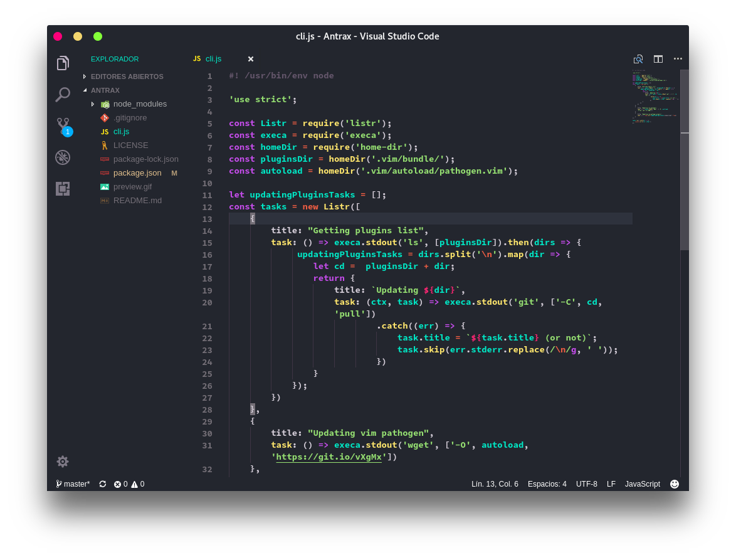Open the Debug view in activity bar

[63, 157]
